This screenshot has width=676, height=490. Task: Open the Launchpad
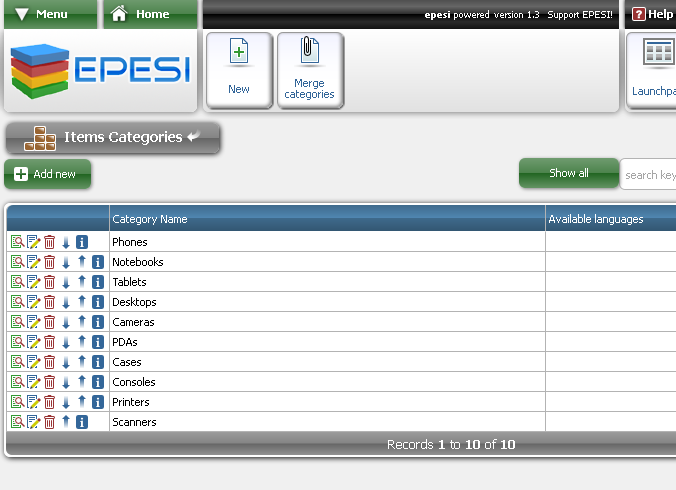[x=655, y=69]
